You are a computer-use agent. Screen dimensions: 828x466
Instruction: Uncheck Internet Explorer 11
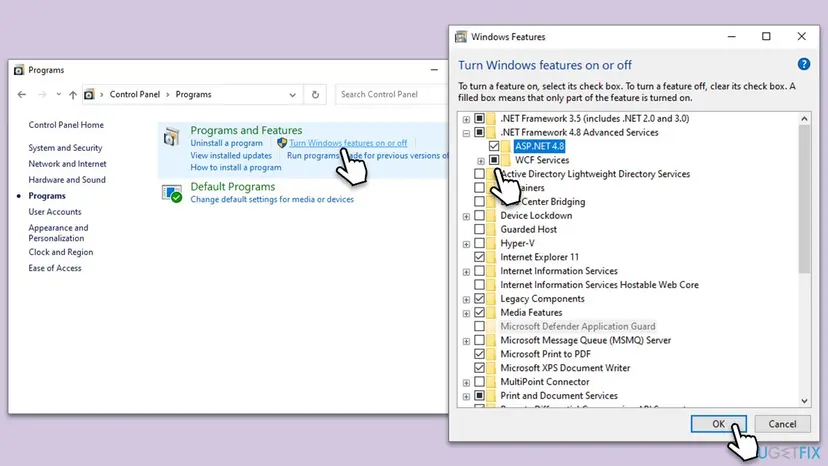(479, 257)
